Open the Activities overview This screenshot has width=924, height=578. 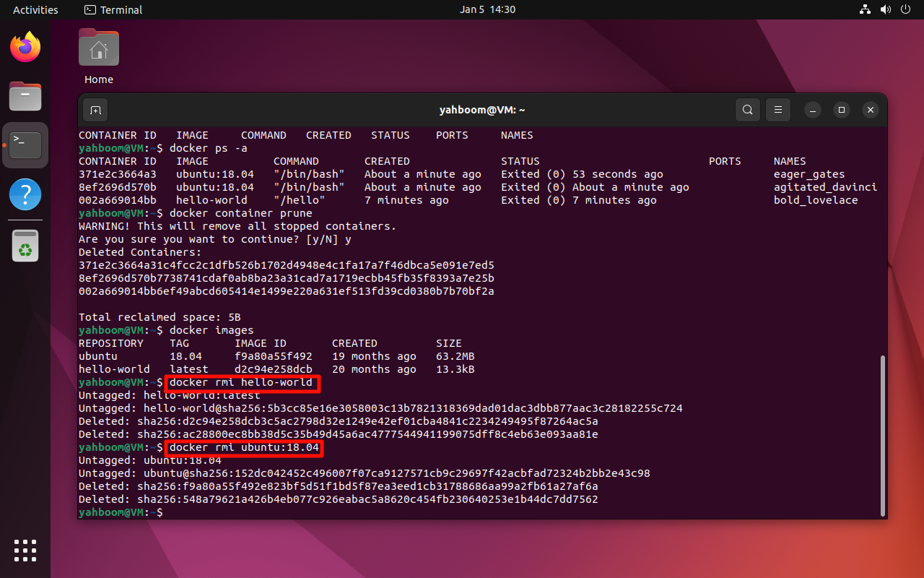point(35,9)
